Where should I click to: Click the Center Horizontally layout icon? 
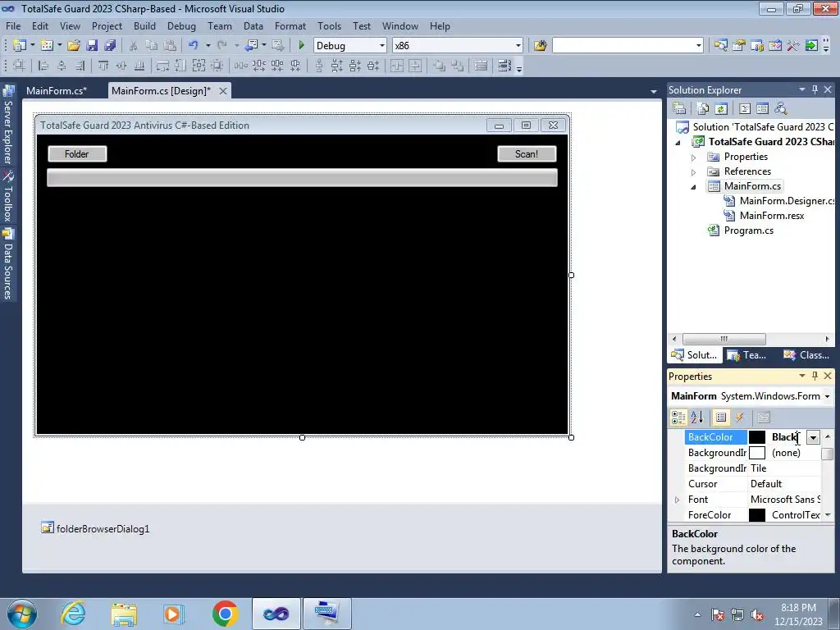pyautogui.click(x=396, y=66)
